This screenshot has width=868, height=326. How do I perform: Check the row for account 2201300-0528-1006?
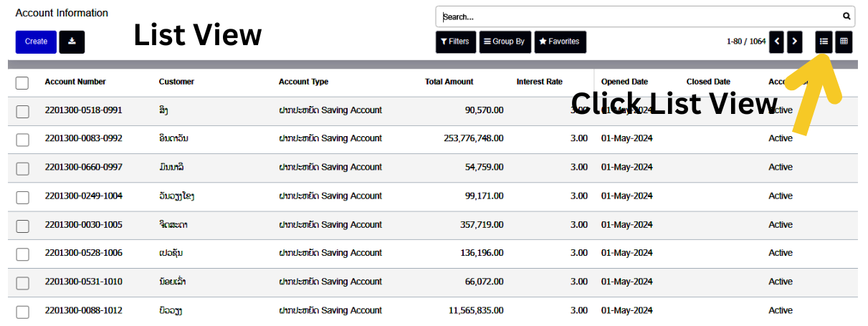coord(22,254)
